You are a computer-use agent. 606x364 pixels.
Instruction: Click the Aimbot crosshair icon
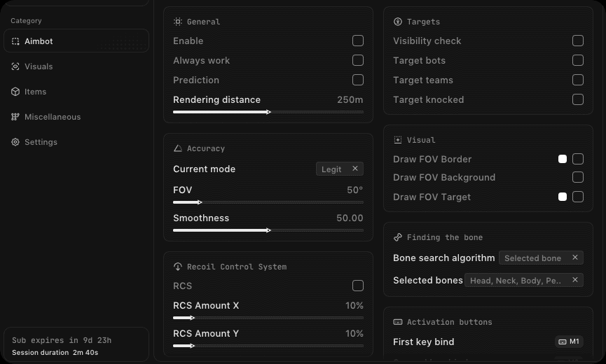(x=15, y=41)
